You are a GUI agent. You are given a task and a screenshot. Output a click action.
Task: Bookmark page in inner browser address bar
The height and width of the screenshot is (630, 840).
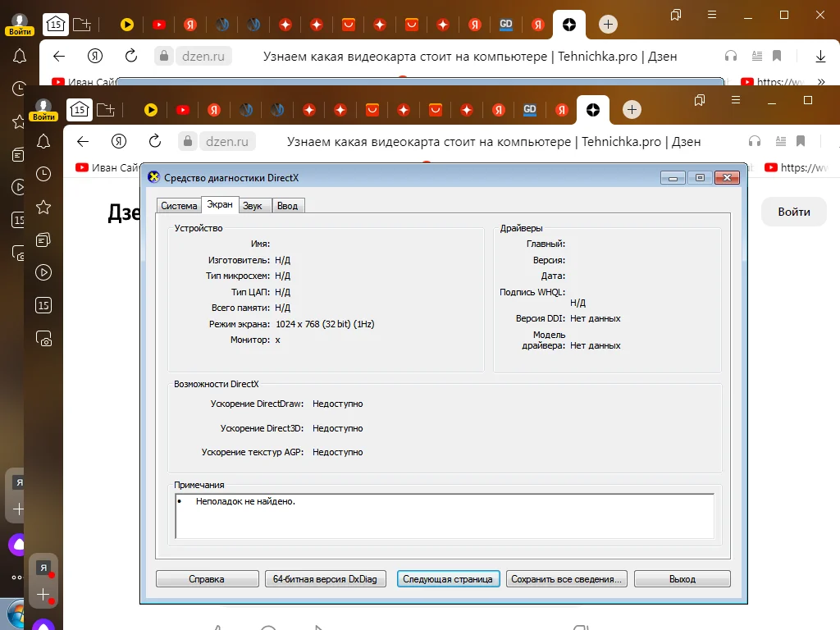(801, 141)
